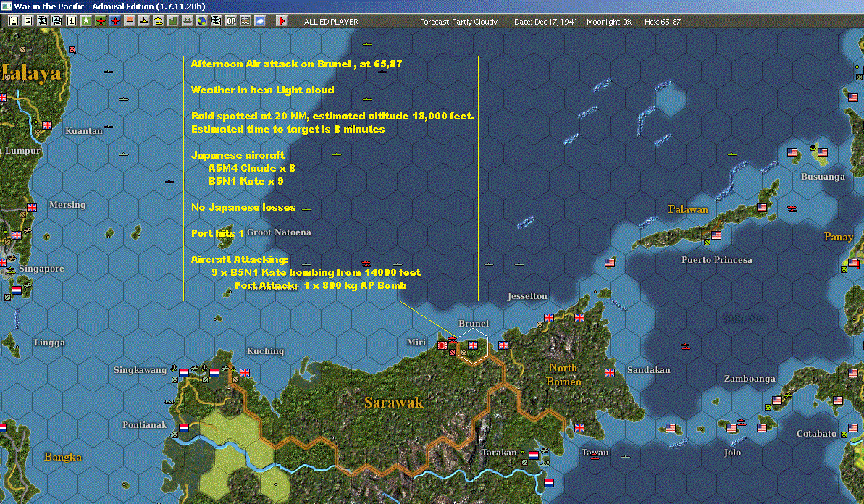This screenshot has width=864, height=504.
Task: Select the British flag base at Kuantan
Action: coord(47,125)
